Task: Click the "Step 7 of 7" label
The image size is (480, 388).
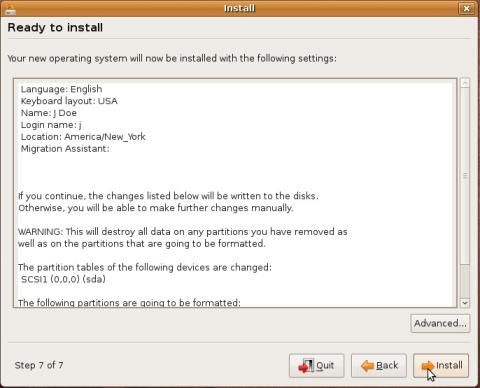Action: click(x=39, y=365)
